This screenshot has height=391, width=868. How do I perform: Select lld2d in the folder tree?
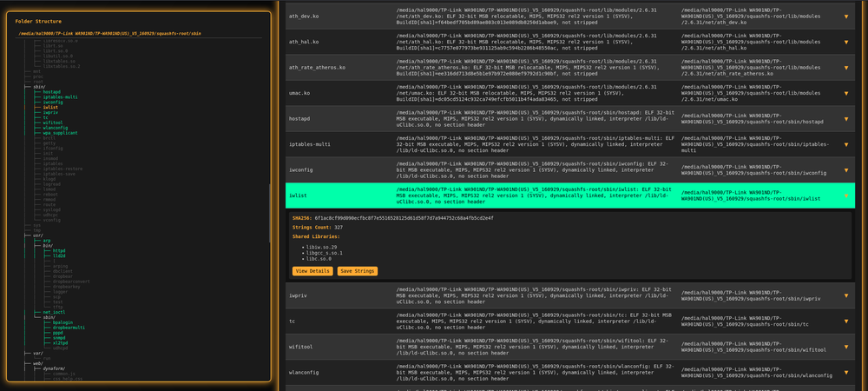point(59,255)
